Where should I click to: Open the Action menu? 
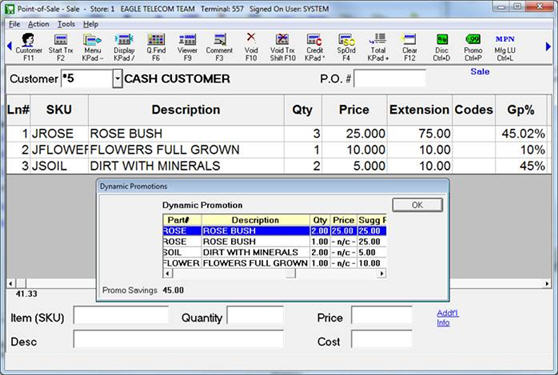point(38,24)
